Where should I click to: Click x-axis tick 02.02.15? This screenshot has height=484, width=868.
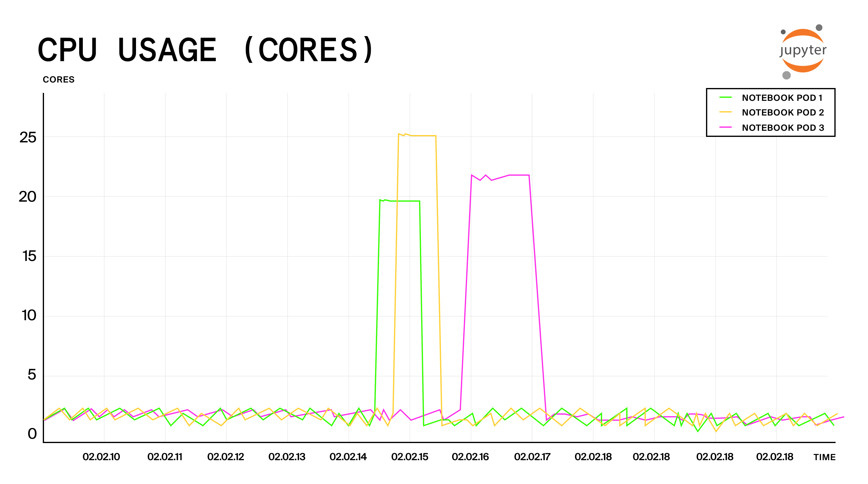[410, 457]
